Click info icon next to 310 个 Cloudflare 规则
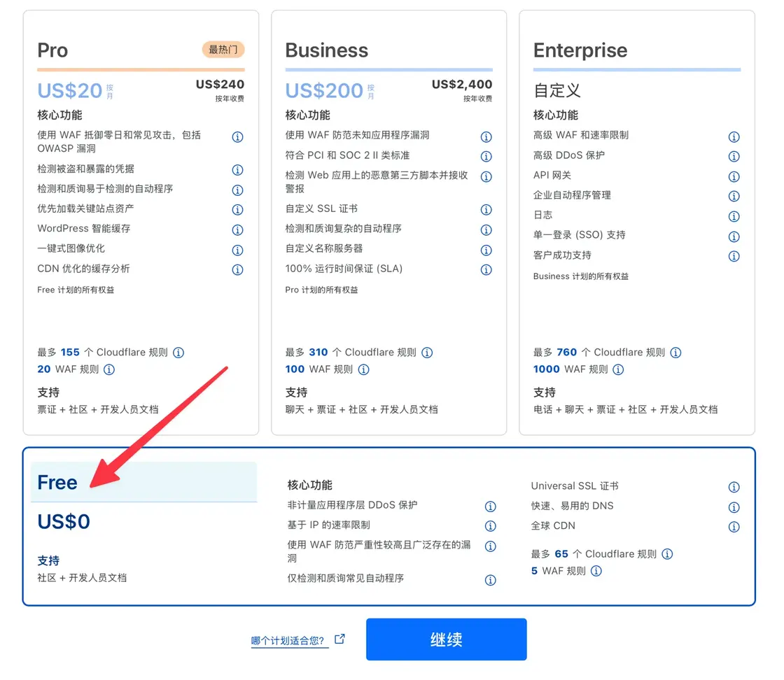This screenshot has width=784, height=680. 427,353
